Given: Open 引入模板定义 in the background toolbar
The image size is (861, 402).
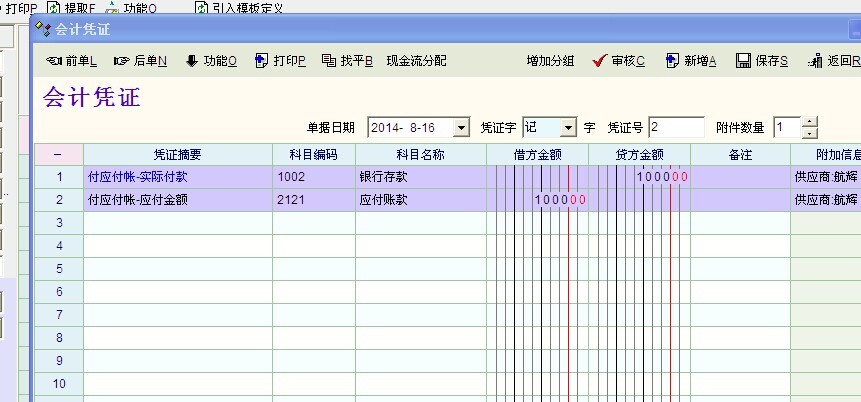Looking at the screenshot, I should 238,8.
